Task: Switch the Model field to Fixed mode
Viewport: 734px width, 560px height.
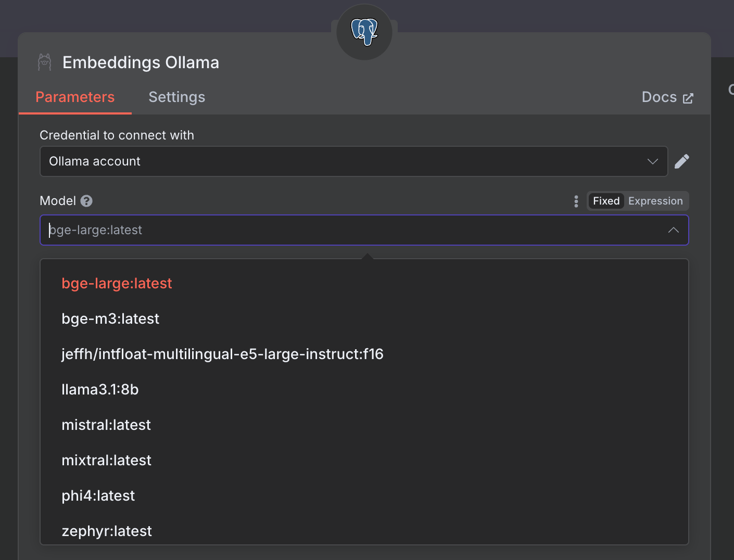Action: point(606,201)
